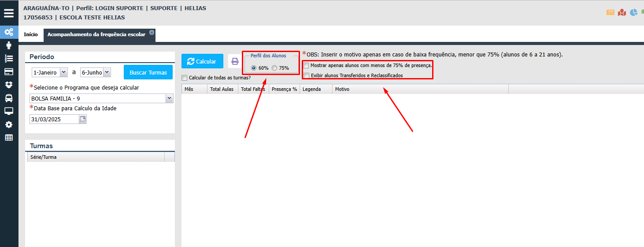Image resolution: width=644 pixels, height=247 pixels.
Task: Click the Total Aulas column header
Action: click(x=222, y=89)
